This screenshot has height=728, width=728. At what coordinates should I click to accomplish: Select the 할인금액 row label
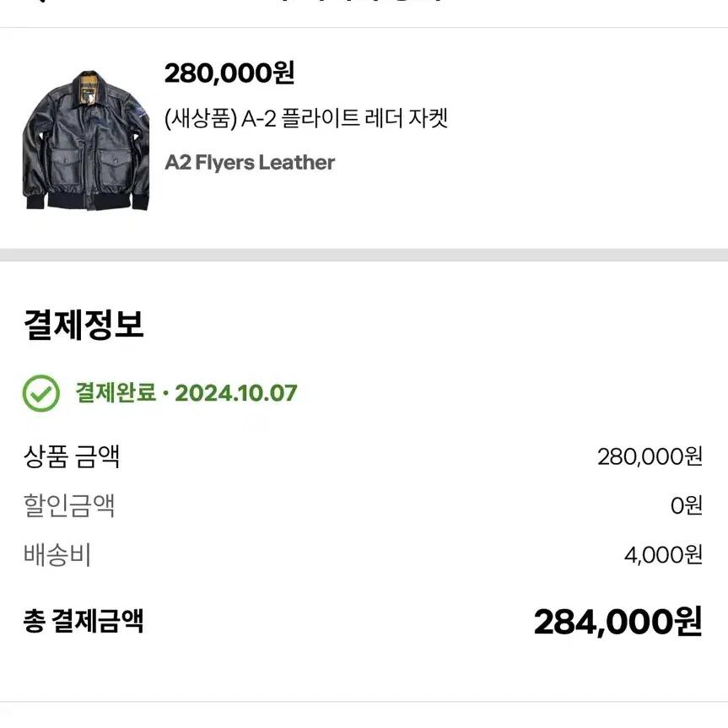point(68,505)
